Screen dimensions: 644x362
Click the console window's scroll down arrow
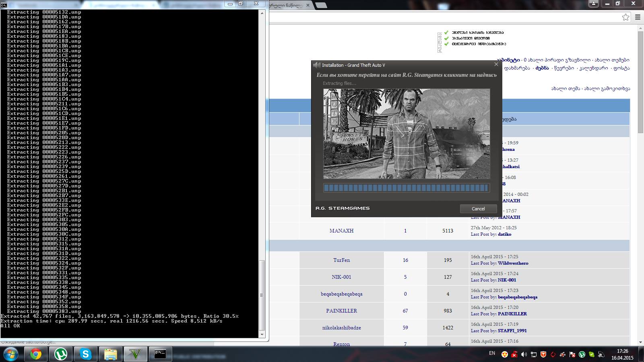pyautogui.click(x=262, y=334)
